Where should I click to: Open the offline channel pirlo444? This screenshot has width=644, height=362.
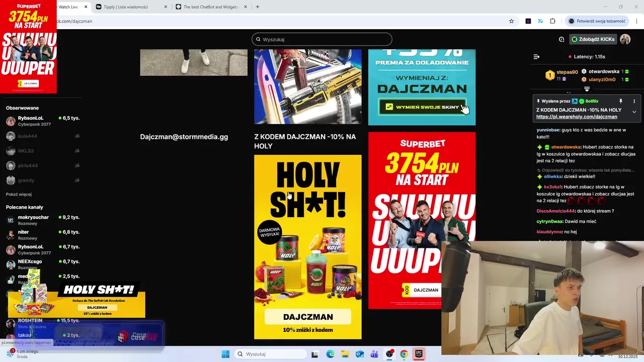tap(43, 165)
